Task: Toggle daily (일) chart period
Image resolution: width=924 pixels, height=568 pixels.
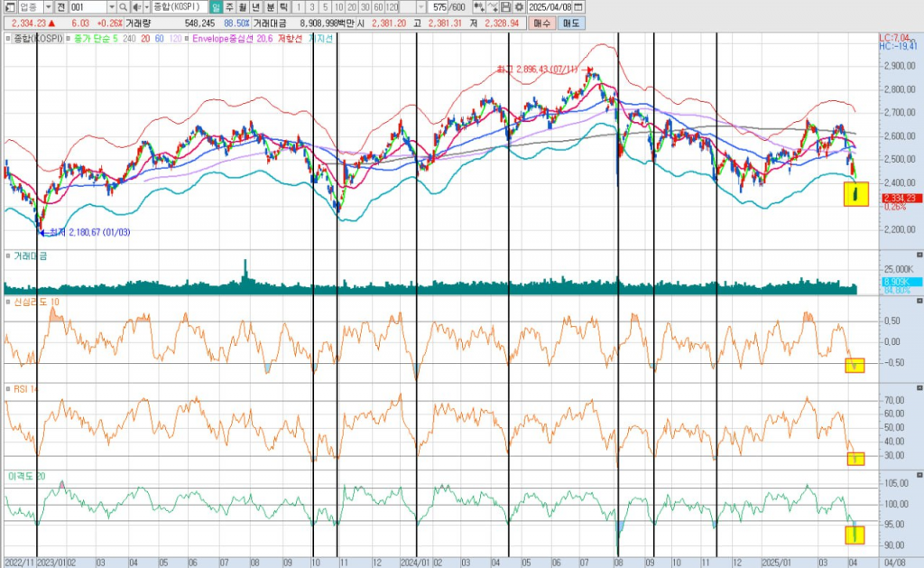Action: (x=216, y=6)
